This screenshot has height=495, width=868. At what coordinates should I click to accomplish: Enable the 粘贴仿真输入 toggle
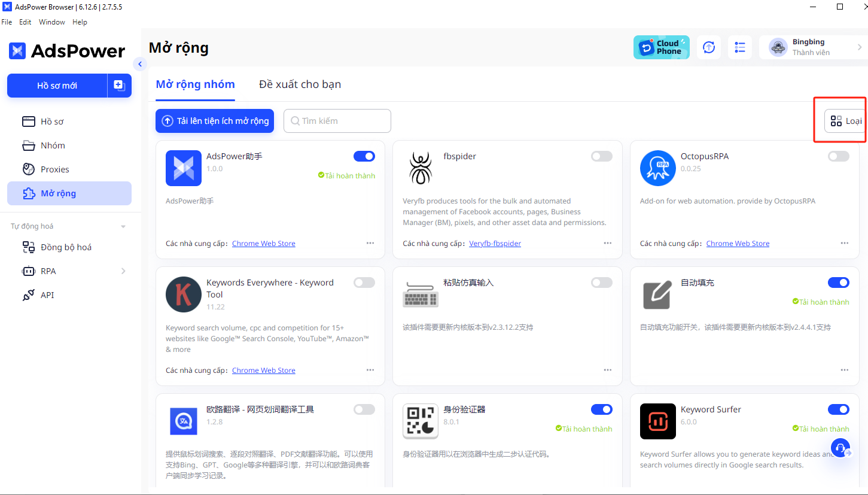[x=602, y=283]
